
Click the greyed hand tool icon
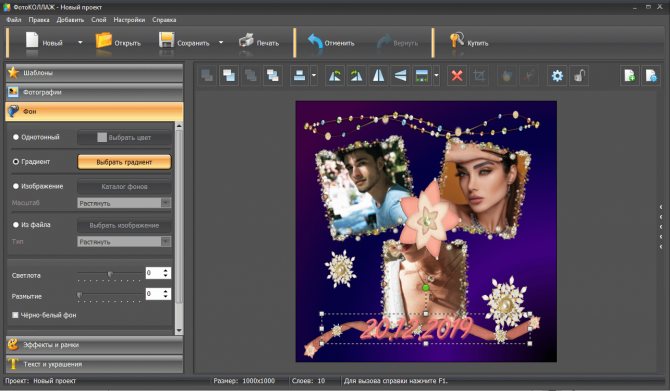[507, 76]
